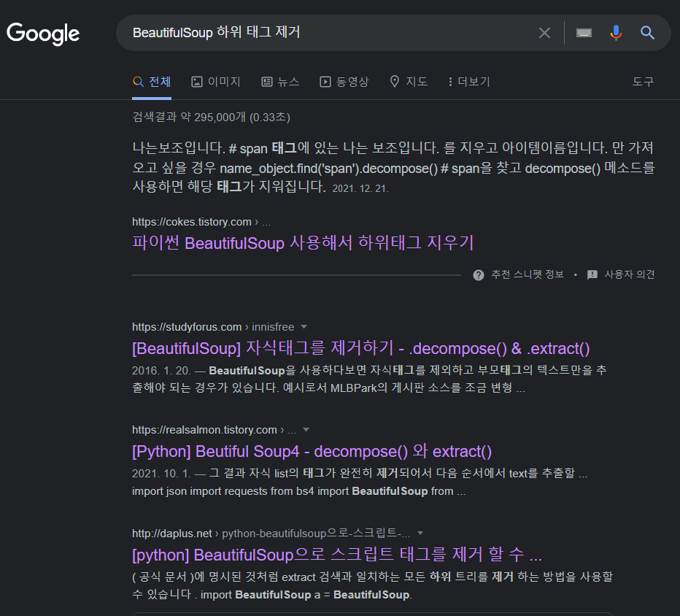Viewport: 680px width, 616px height.
Task: Clear the search box with X icon
Action: (544, 33)
